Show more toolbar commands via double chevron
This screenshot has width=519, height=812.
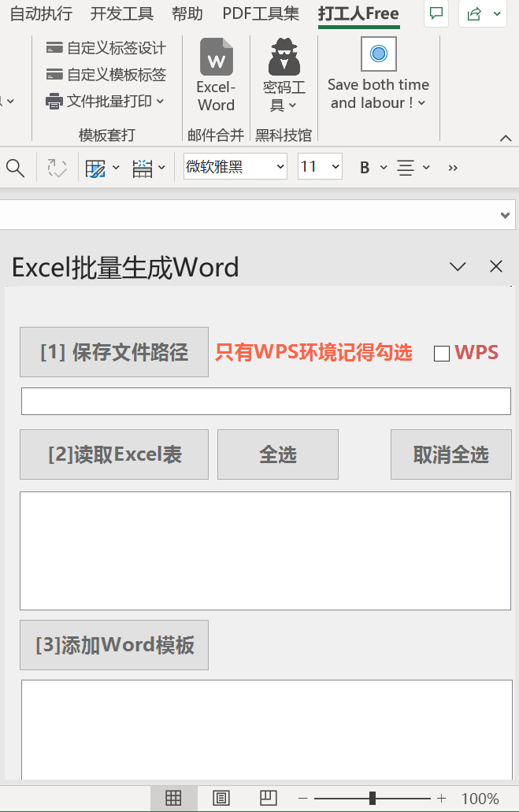(x=453, y=168)
